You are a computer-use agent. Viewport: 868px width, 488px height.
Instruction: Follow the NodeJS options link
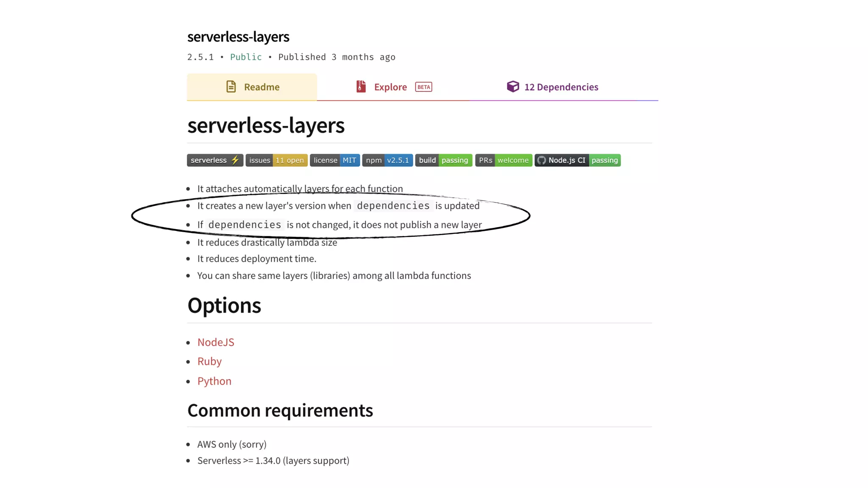216,342
